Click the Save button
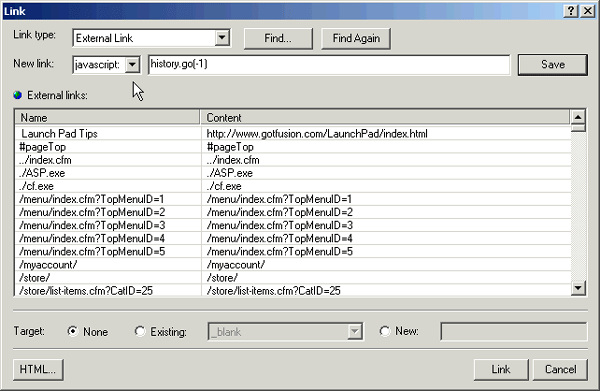 [553, 64]
